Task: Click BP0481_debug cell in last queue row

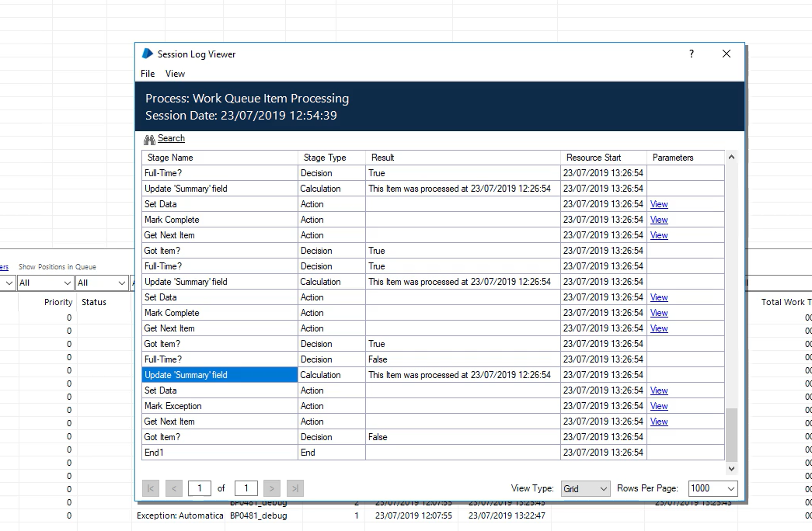Action: point(259,515)
